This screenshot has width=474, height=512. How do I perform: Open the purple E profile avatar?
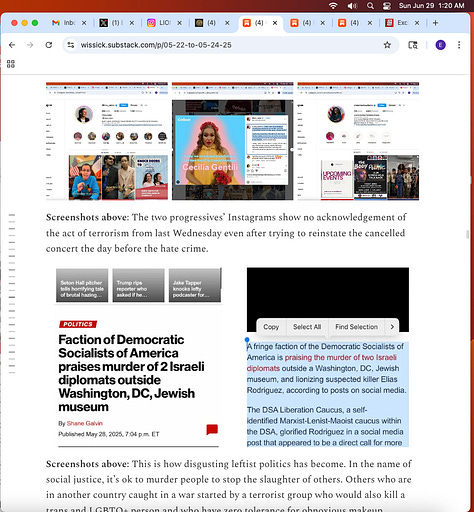pyautogui.click(x=440, y=45)
